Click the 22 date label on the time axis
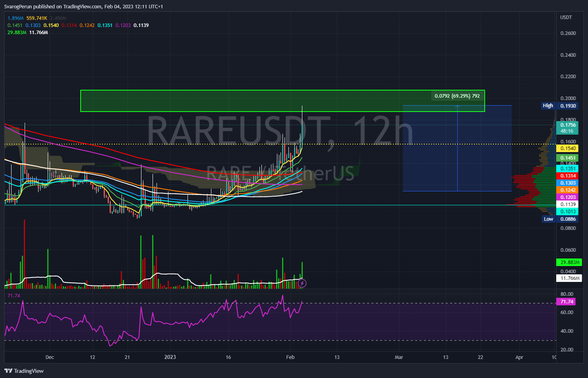 click(x=481, y=357)
